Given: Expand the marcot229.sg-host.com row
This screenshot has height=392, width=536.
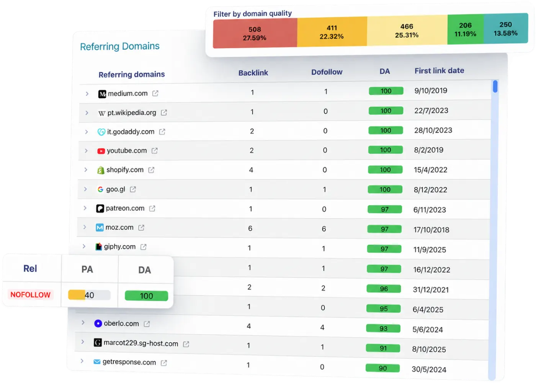Looking at the screenshot, I should [x=82, y=342].
